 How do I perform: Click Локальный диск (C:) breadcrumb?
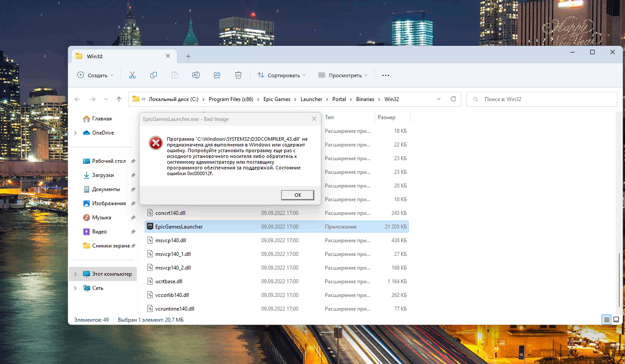[173, 99]
